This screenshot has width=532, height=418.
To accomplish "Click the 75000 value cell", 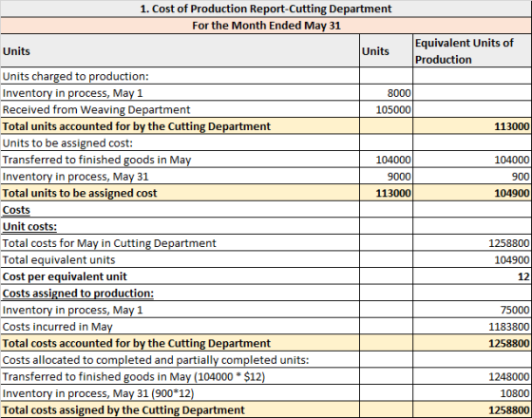I will (472, 310).
